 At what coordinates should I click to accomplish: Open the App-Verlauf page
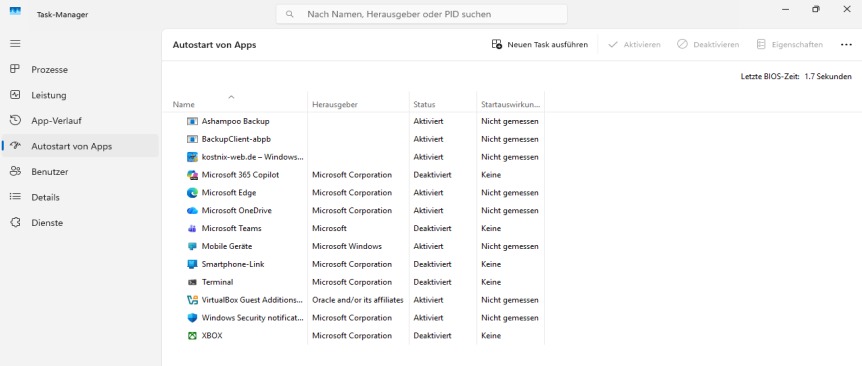[x=80, y=120]
